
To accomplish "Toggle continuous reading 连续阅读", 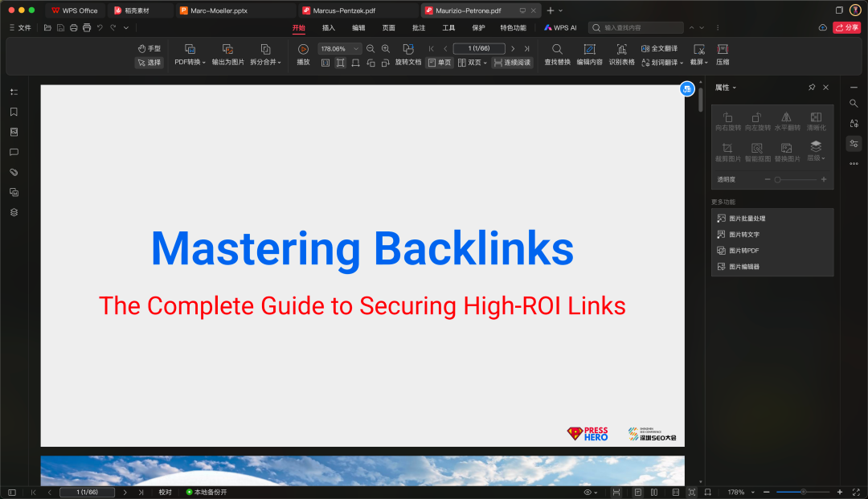I will point(512,63).
